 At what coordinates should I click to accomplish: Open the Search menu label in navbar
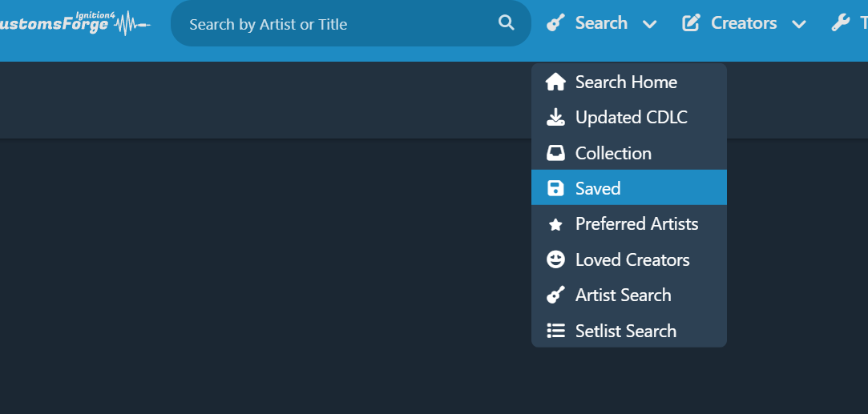[x=601, y=23]
